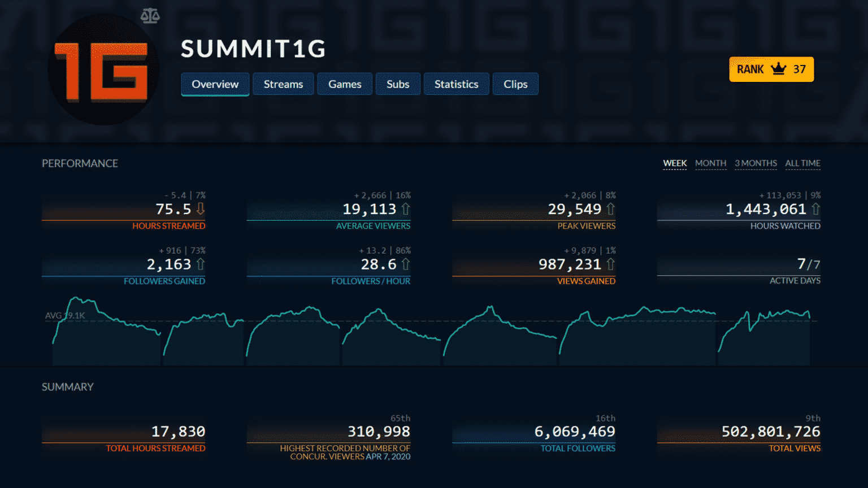Open the Streams tab
This screenshot has height=488, width=868.
tap(283, 84)
